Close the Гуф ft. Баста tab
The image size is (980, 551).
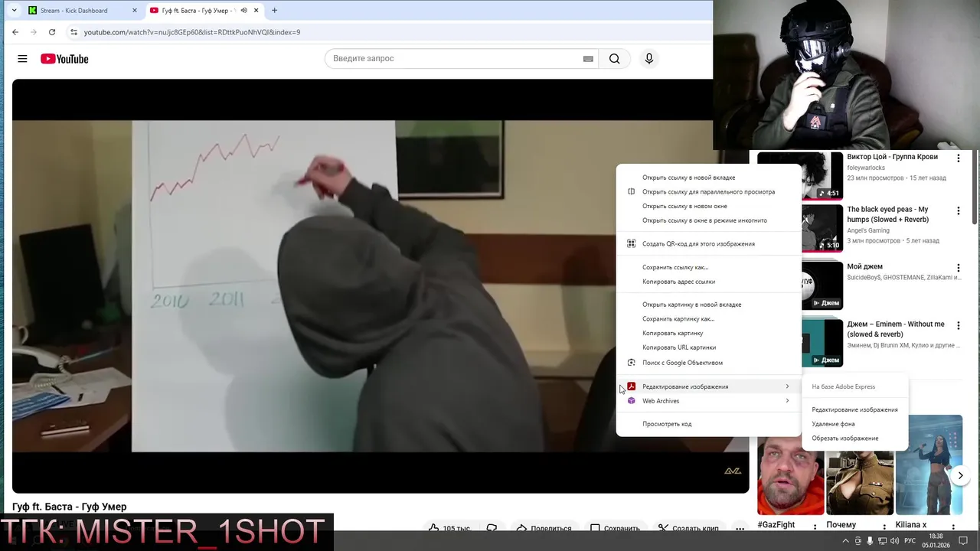tap(256, 11)
